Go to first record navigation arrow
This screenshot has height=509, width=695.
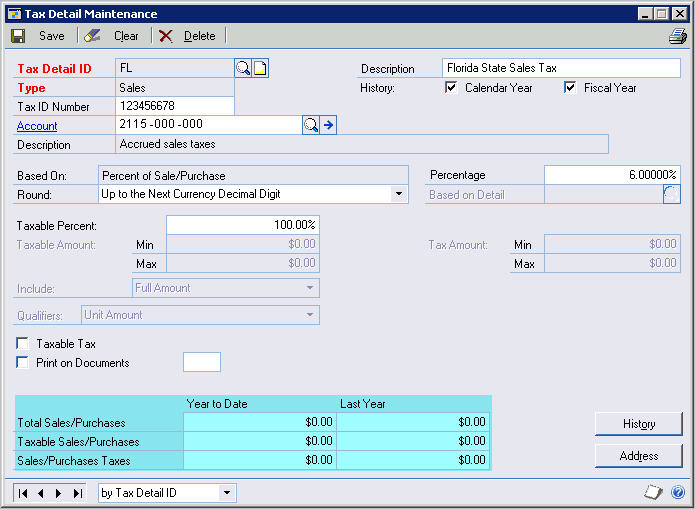pyautogui.click(x=23, y=493)
